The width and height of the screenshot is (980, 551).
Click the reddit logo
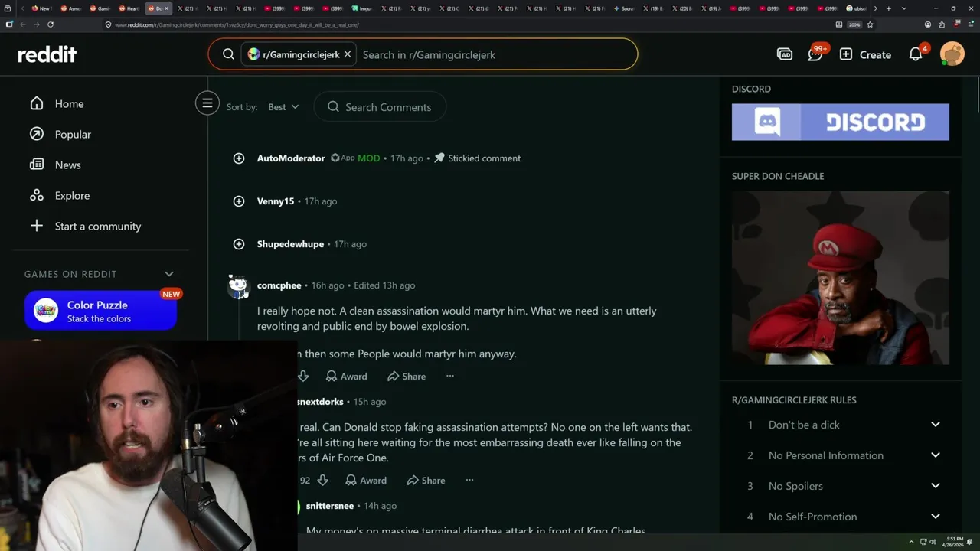[47, 54]
